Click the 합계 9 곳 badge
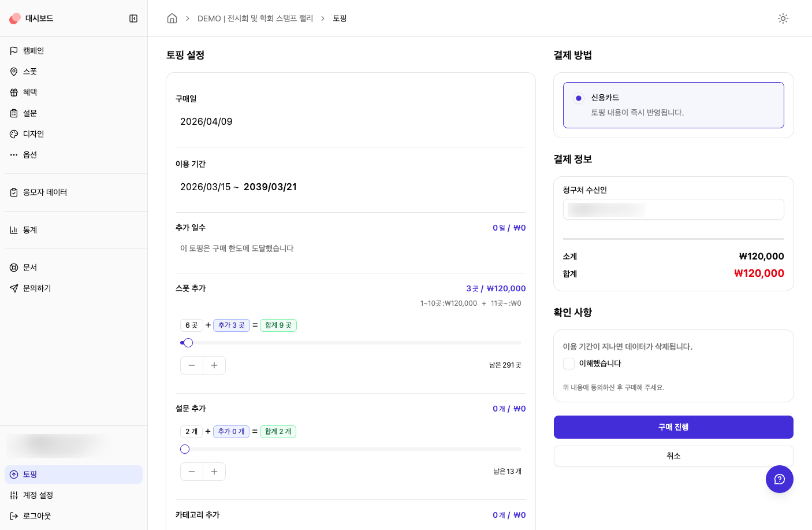The height and width of the screenshot is (530, 812). [x=278, y=325]
